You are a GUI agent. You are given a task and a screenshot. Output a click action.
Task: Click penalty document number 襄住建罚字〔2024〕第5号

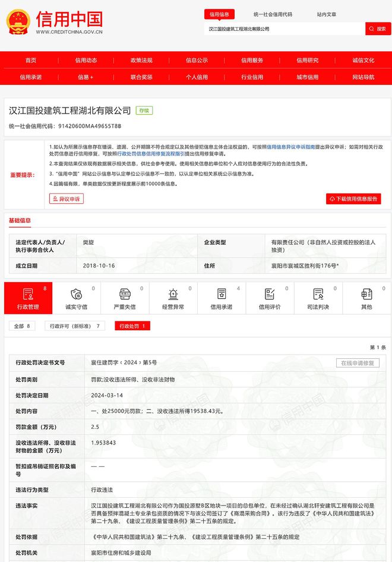point(124,362)
